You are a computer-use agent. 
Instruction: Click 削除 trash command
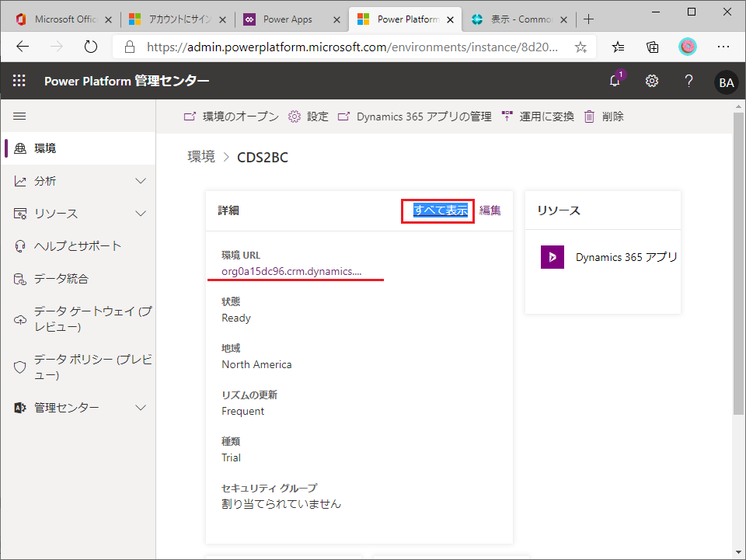coord(603,117)
